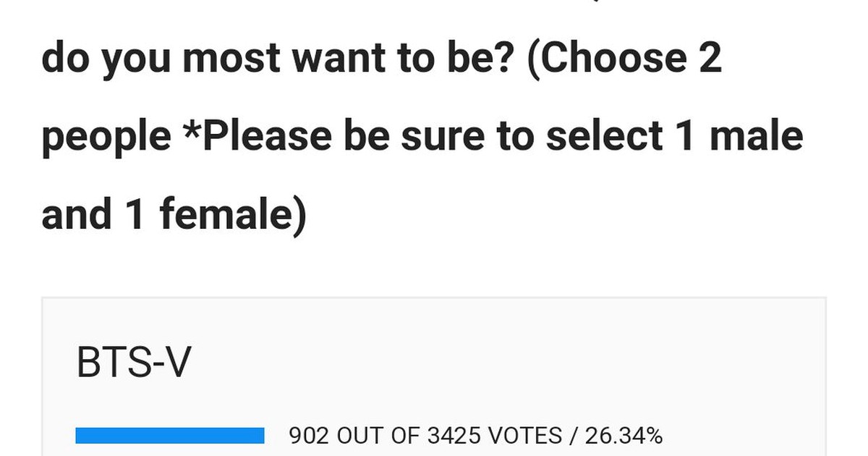Screen dimensions: 868x456
Task: Click the word 'sure' in the question
Action: [x=443, y=136]
